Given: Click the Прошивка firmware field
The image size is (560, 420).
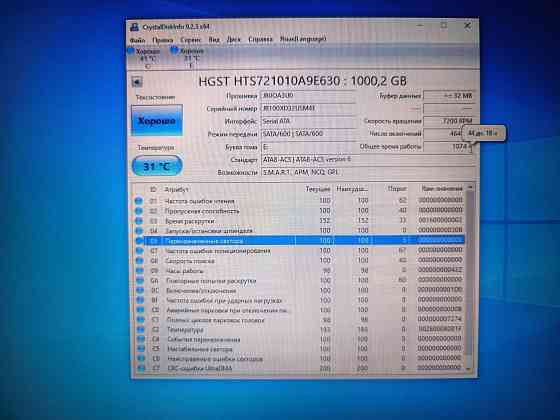Looking at the screenshot, I should tap(309, 96).
